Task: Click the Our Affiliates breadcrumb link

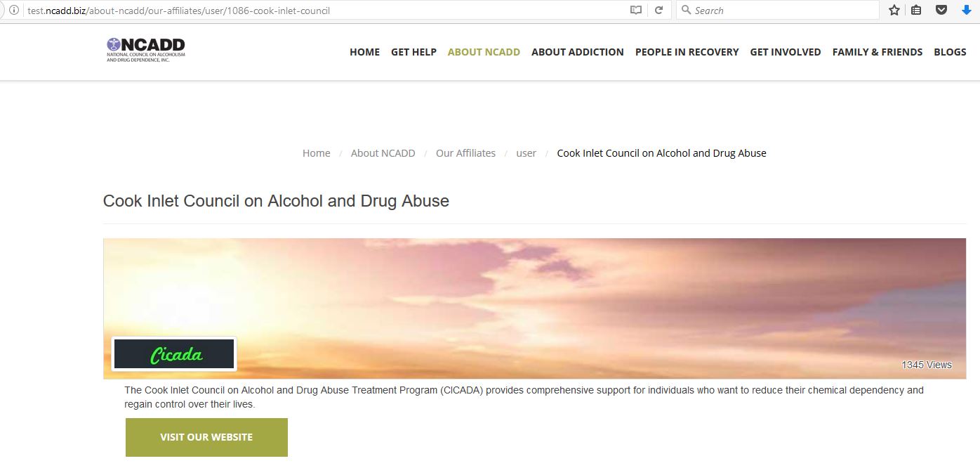Action: (x=465, y=153)
